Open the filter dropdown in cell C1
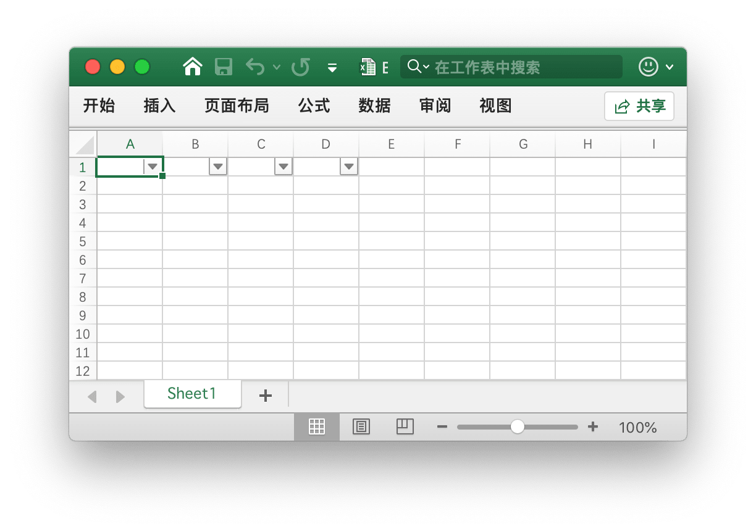Screen dimensions: 756x532 point(283,166)
